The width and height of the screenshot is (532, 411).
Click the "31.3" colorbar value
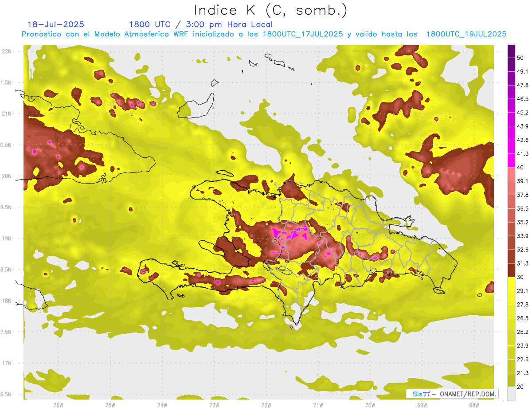coord(523,263)
